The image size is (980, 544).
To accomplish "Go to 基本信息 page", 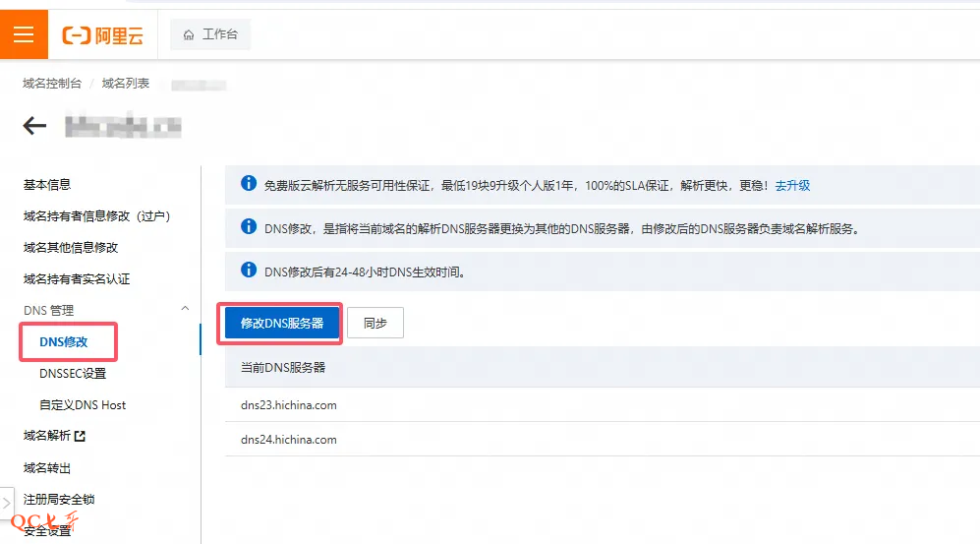I will click(x=47, y=184).
